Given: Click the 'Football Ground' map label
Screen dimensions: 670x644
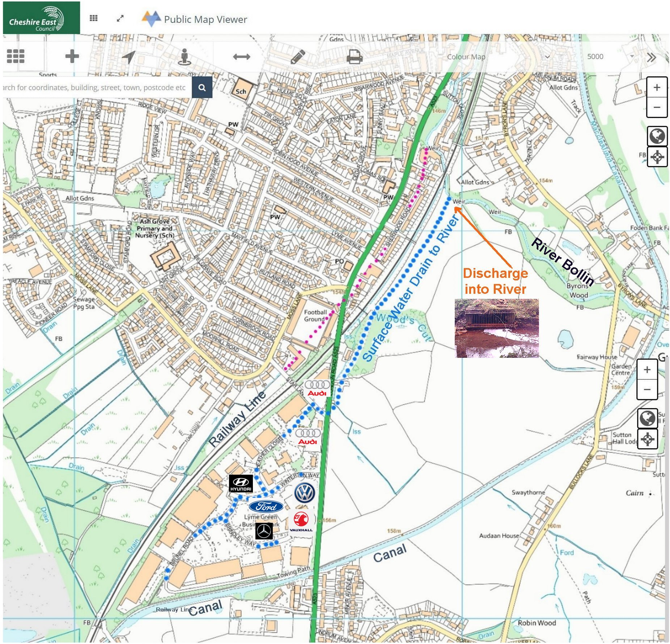Looking at the screenshot, I should (x=315, y=315).
